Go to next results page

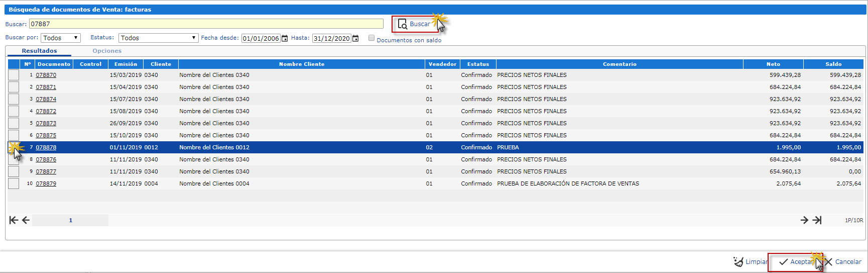804,220
